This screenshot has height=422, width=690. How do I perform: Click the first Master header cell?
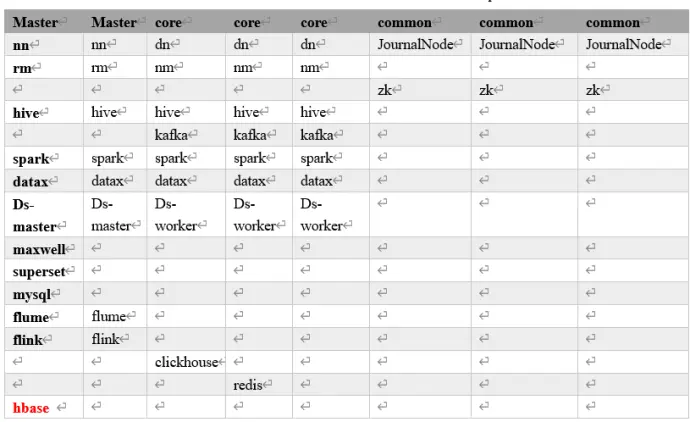tap(44, 22)
